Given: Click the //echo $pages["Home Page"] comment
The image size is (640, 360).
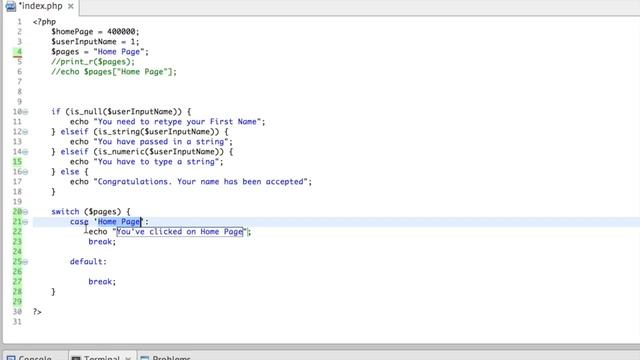Looking at the screenshot, I should click(114, 72).
